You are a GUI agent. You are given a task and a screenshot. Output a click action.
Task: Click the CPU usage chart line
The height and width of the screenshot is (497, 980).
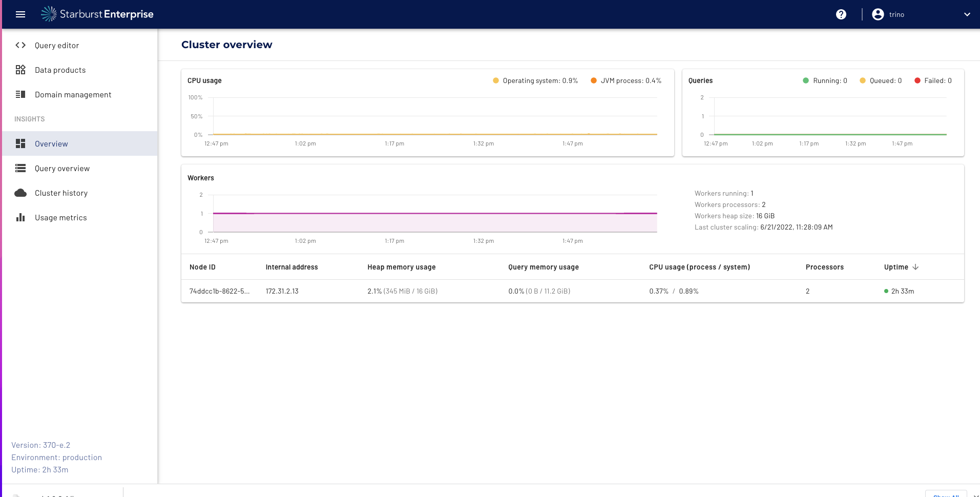click(435, 134)
